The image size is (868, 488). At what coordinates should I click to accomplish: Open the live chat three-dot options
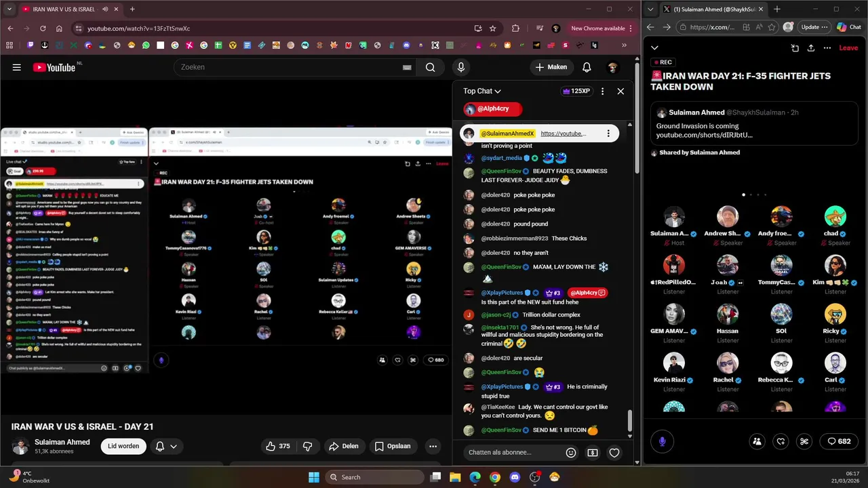[x=602, y=91]
